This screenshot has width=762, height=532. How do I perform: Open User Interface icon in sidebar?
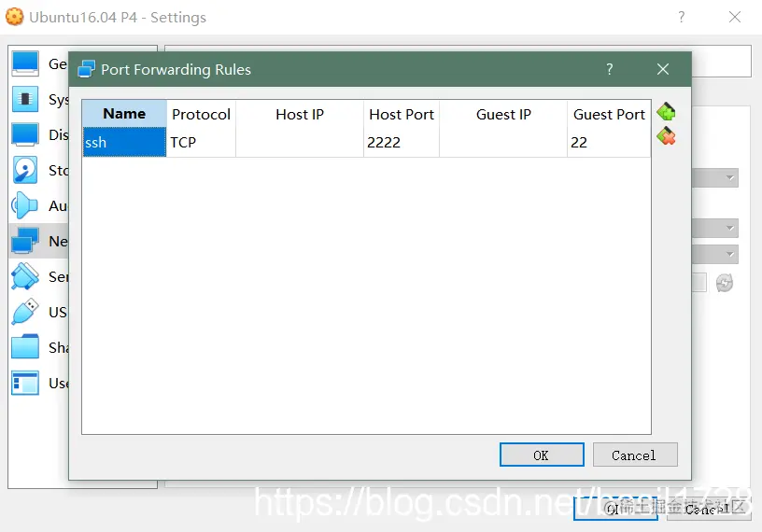point(25,383)
